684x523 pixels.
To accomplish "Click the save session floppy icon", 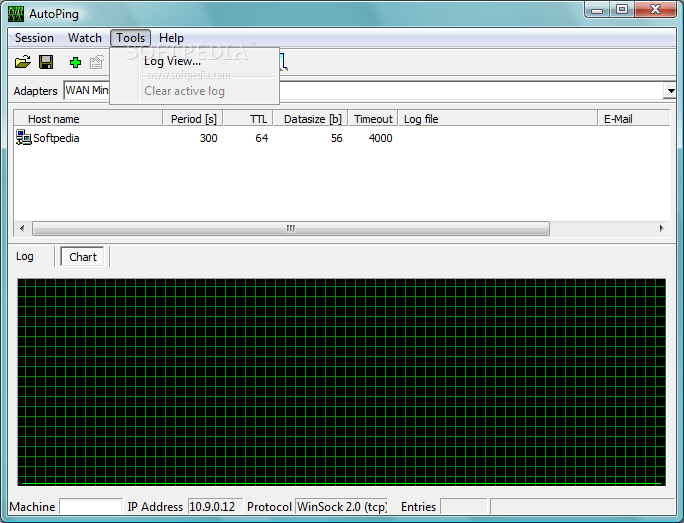I will [x=46, y=62].
